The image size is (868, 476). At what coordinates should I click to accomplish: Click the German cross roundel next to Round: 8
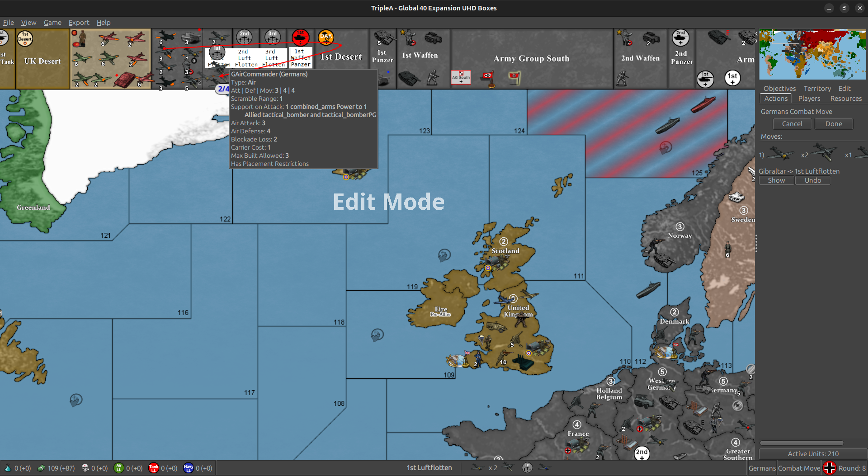pos(829,468)
